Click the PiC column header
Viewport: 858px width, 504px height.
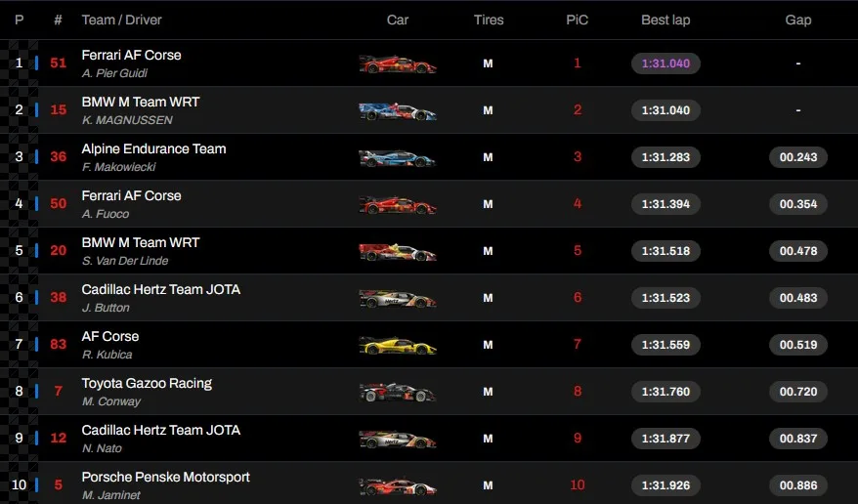[x=577, y=20]
